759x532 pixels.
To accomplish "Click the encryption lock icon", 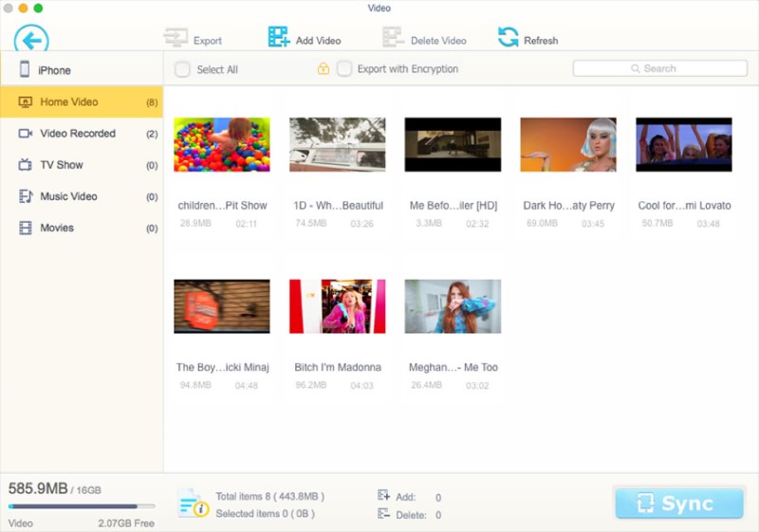I will point(324,69).
